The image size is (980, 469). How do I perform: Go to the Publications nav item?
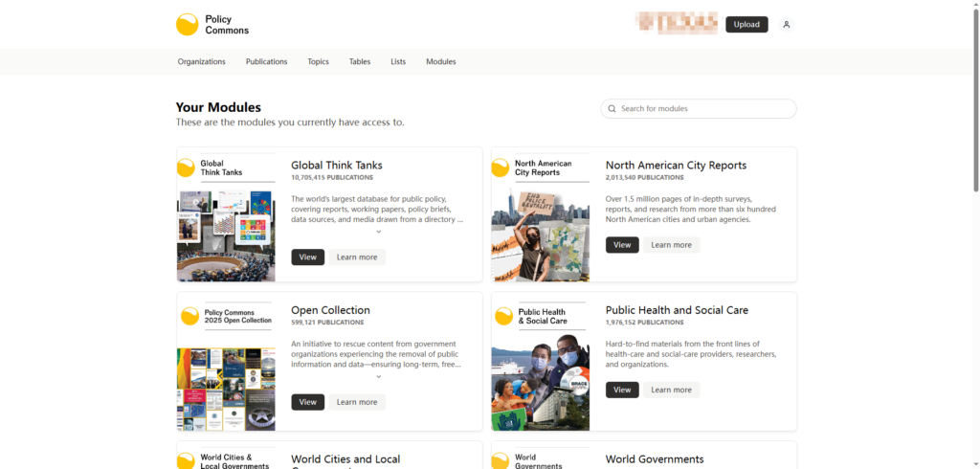click(x=266, y=62)
